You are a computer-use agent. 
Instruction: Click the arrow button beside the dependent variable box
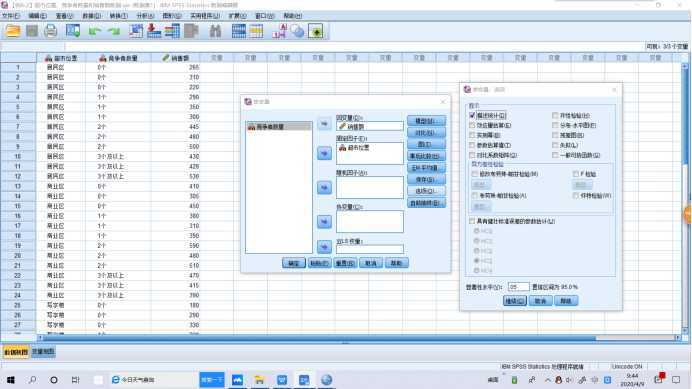324,124
